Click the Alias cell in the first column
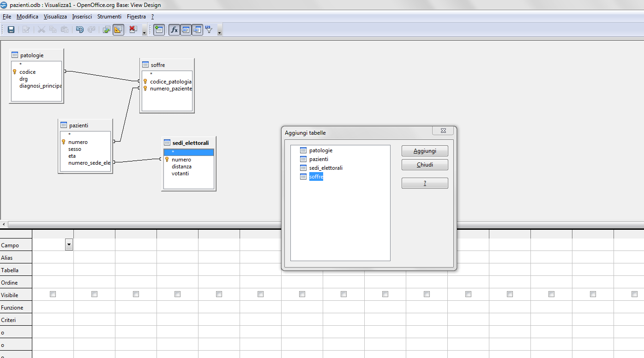Image resolution: width=644 pixels, height=358 pixels. [x=53, y=257]
